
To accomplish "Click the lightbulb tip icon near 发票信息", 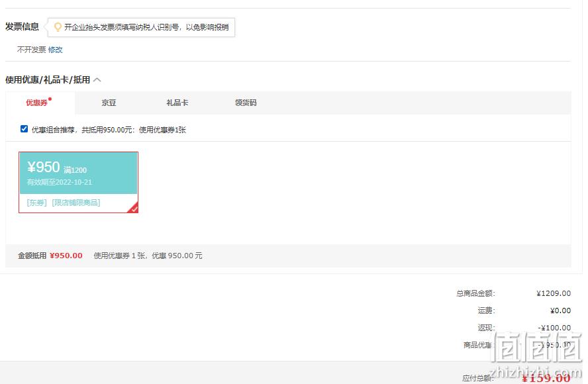I will (58, 27).
